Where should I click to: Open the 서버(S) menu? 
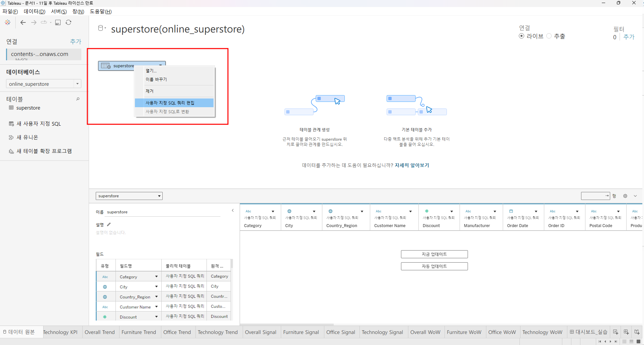tap(59, 11)
